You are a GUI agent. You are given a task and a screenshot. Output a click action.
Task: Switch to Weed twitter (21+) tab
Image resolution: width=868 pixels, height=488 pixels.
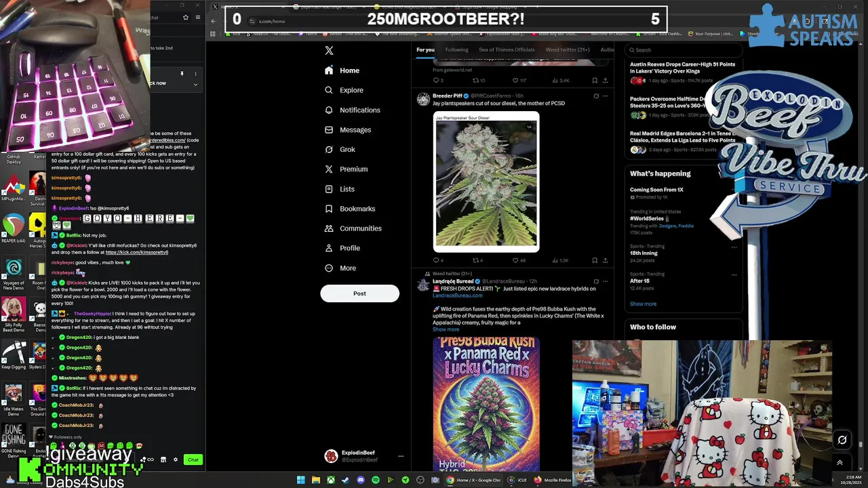568,49
